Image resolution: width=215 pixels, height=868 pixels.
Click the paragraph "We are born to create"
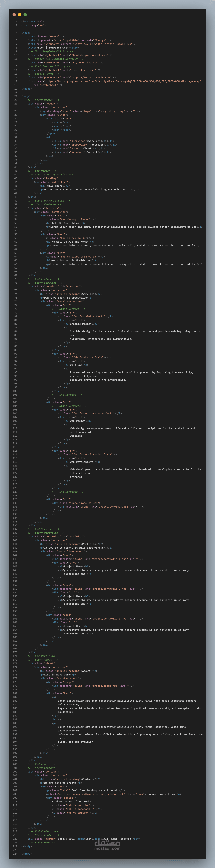60,783
